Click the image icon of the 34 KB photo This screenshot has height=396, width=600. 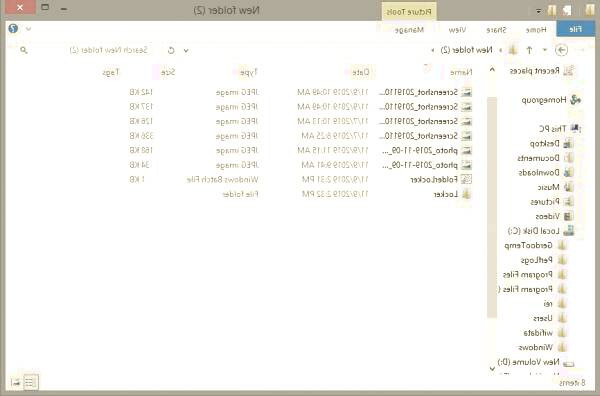(x=466, y=165)
